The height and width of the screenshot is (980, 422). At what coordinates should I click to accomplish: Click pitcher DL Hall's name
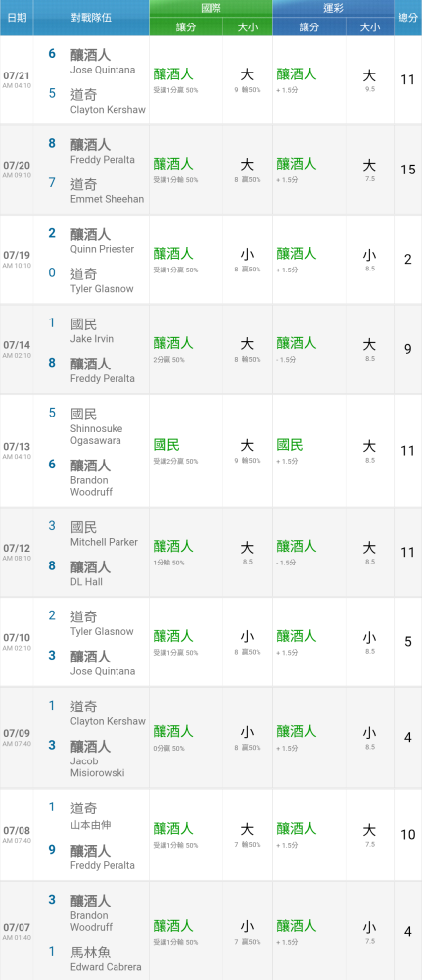pyautogui.click(x=87, y=582)
